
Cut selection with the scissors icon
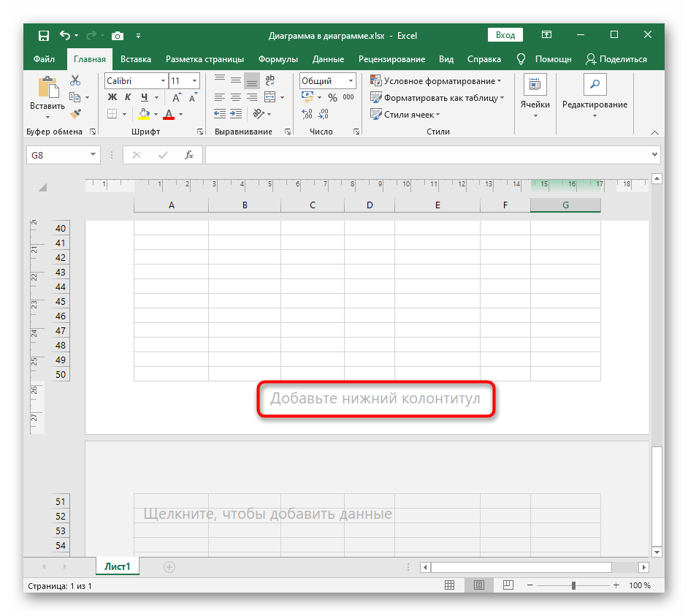click(x=75, y=81)
